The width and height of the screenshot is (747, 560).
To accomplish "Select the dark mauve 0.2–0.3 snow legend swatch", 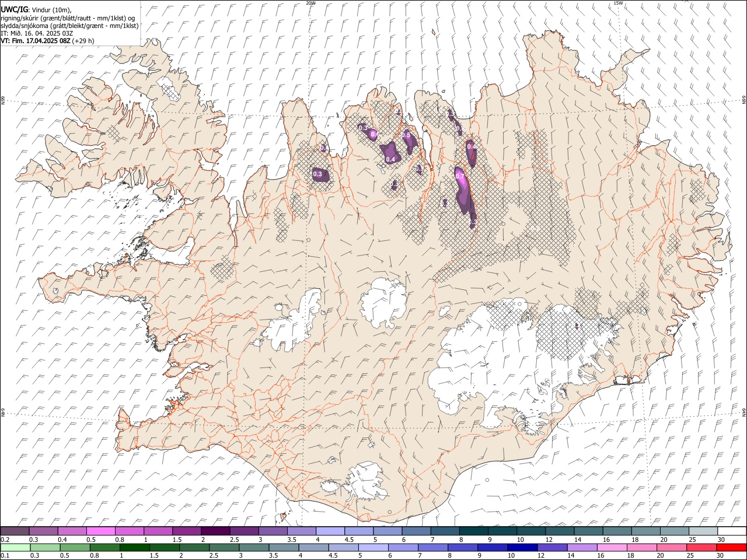I will coord(15,531).
